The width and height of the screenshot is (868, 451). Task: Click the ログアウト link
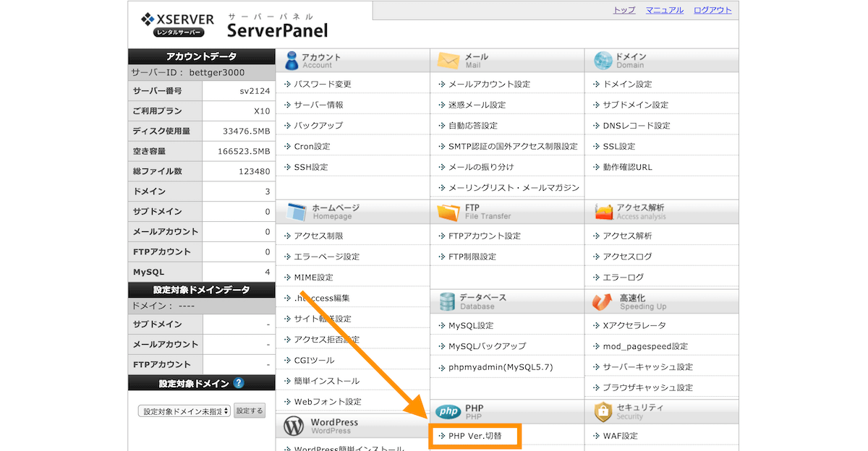(x=712, y=10)
